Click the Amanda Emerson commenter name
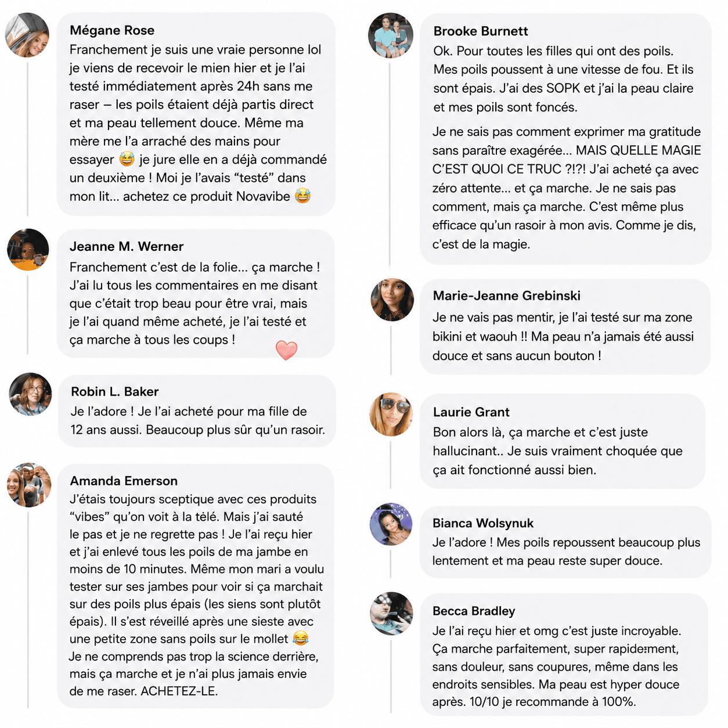The width and height of the screenshot is (728, 728). [x=124, y=481]
